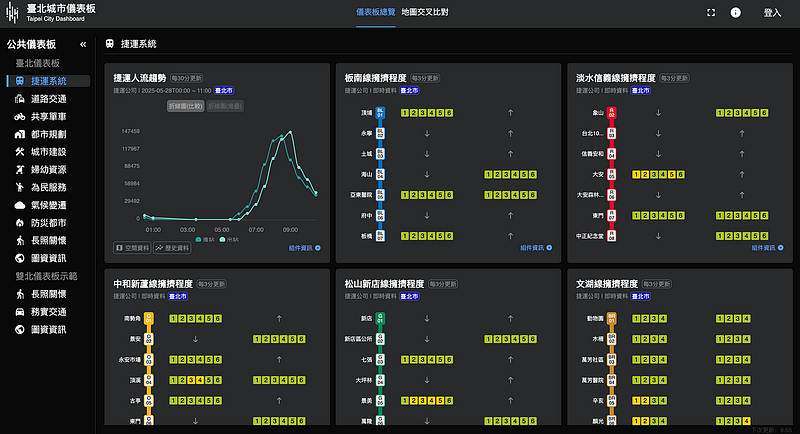Click 頂埔 BL01 station badge

click(380, 113)
